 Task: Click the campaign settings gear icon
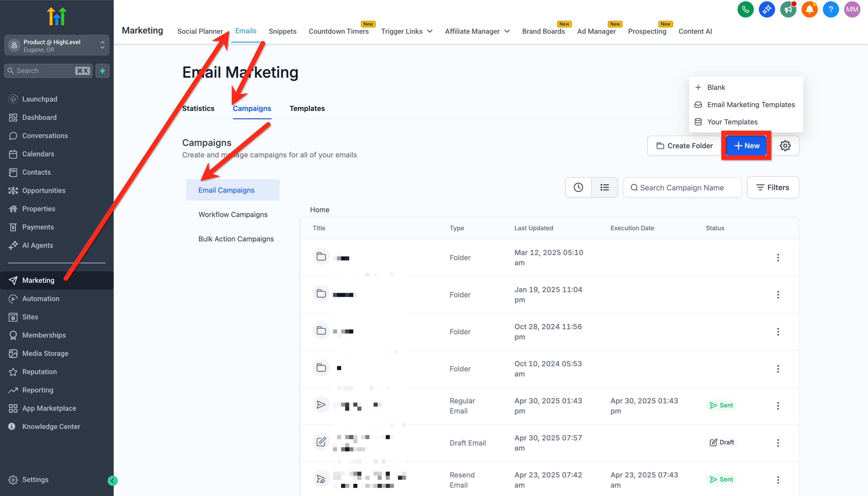785,145
